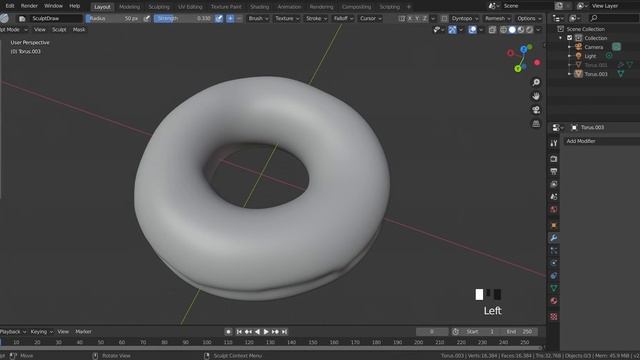Open the Texture dropdown
Viewport: 640px width, 360px height.
(287, 18)
